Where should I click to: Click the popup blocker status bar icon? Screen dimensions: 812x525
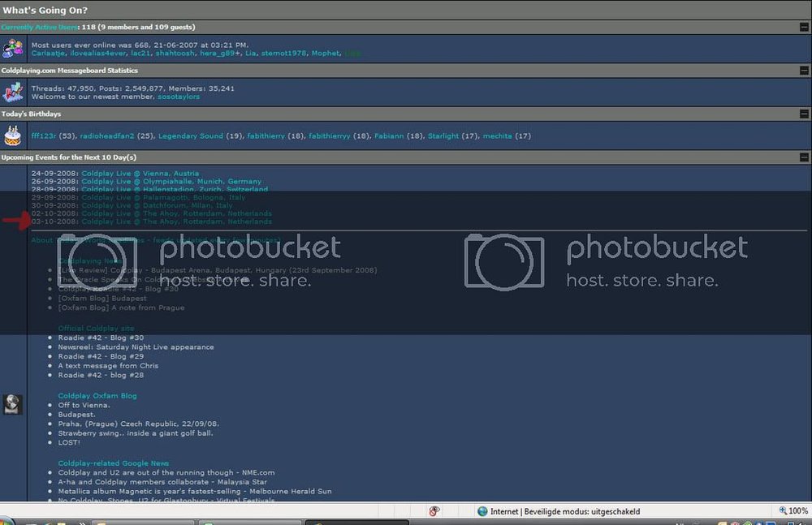tap(434, 511)
